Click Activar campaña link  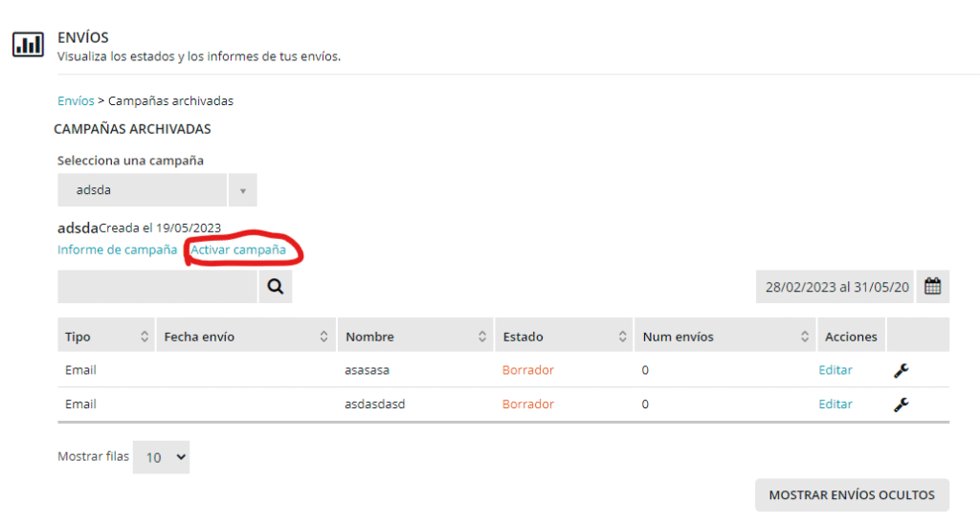[x=238, y=250]
